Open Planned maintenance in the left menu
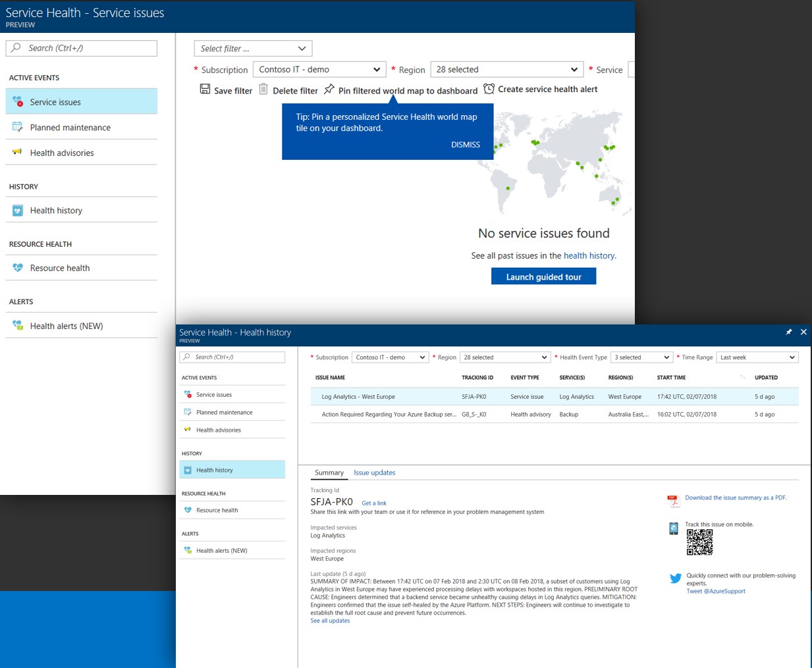The width and height of the screenshot is (812, 668). 70,128
